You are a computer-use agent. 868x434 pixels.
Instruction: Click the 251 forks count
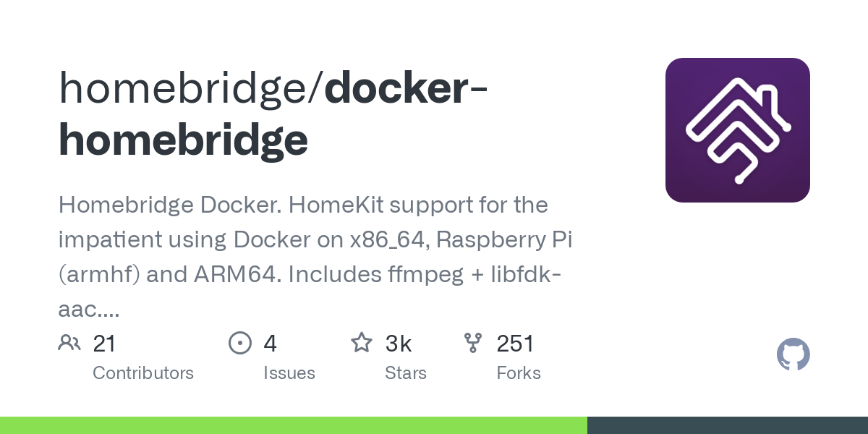pos(515,344)
